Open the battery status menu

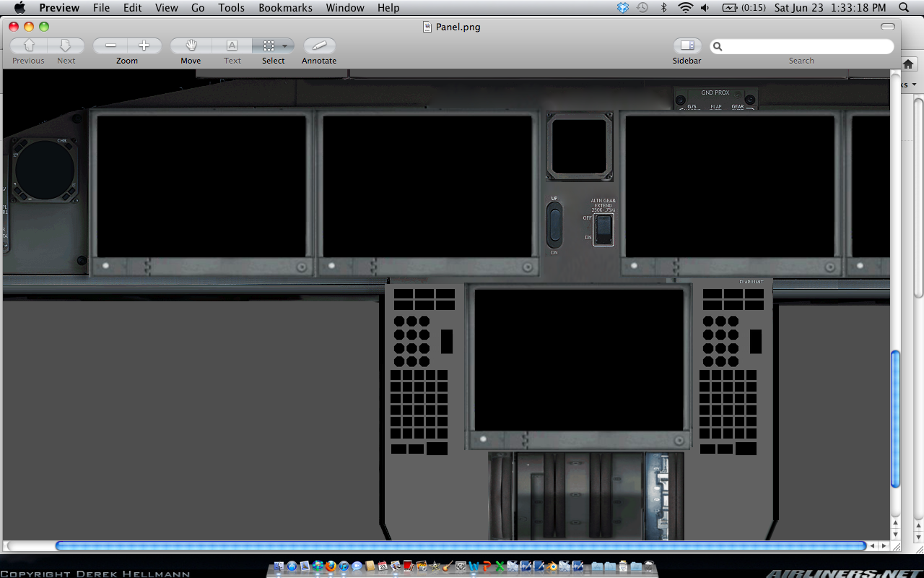tap(731, 8)
